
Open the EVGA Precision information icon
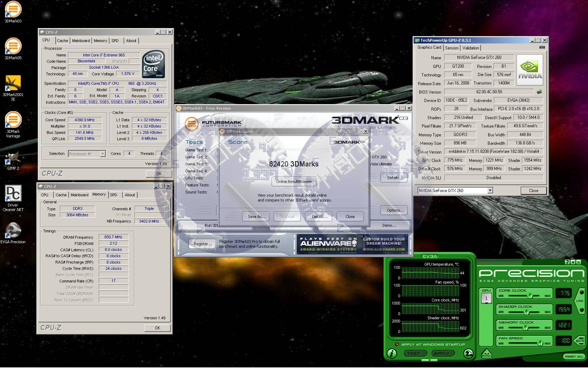pos(392,353)
